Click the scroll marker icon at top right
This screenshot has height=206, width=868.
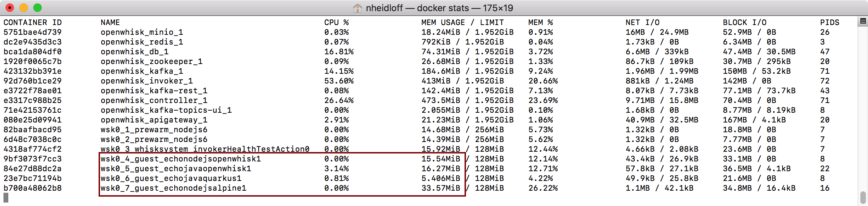click(863, 21)
